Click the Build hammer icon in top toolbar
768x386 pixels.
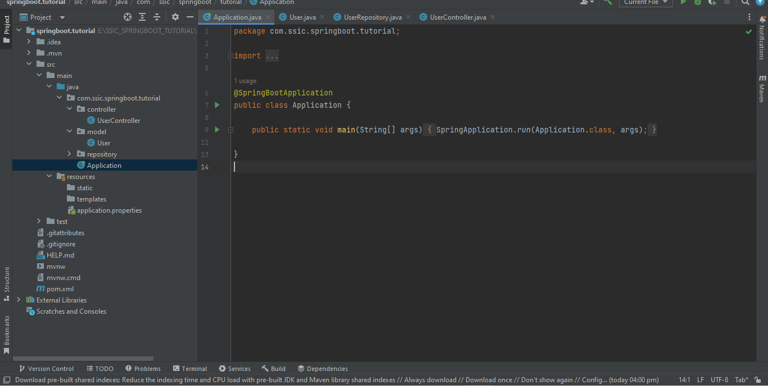pyautogui.click(x=608, y=2)
